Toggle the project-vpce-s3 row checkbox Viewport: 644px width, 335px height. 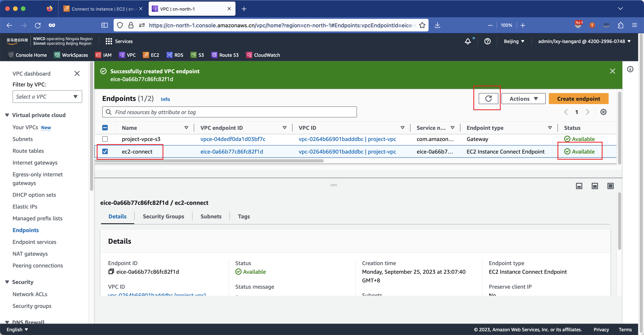(x=105, y=139)
